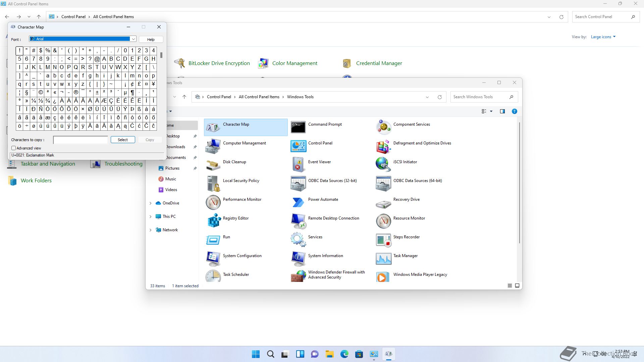The image size is (644, 362).
Task: Expand the OneDrive tree node
Action: [x=150, y=203]
